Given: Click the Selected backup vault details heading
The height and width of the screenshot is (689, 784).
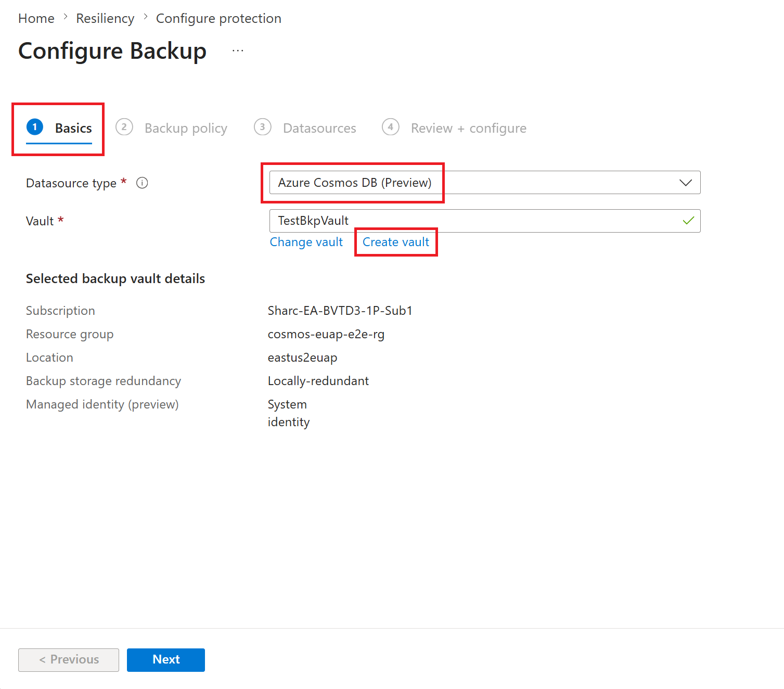Looking at the screenshot, I should (x=115, y=279).
